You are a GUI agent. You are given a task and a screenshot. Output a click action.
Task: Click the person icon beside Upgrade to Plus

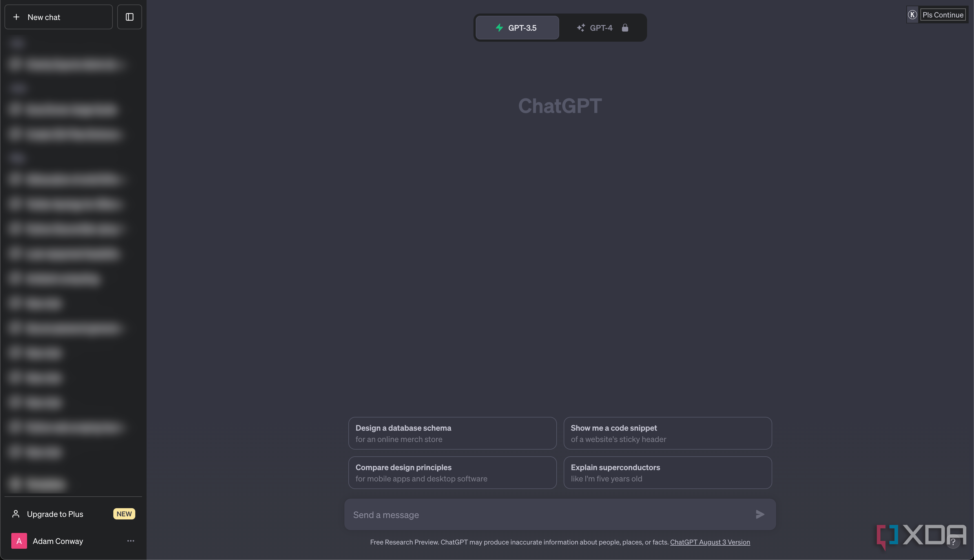tap(16, 514)
